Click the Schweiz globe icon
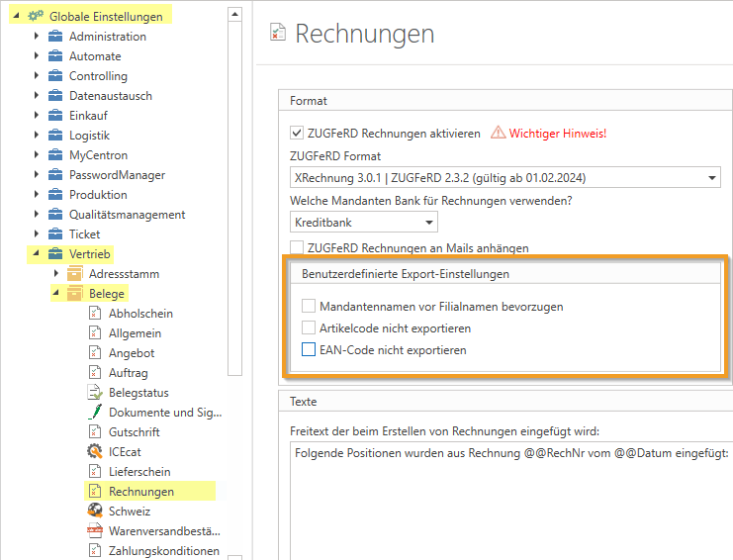The width and height of the screenshot is (733, 560). tap(95, 511)
